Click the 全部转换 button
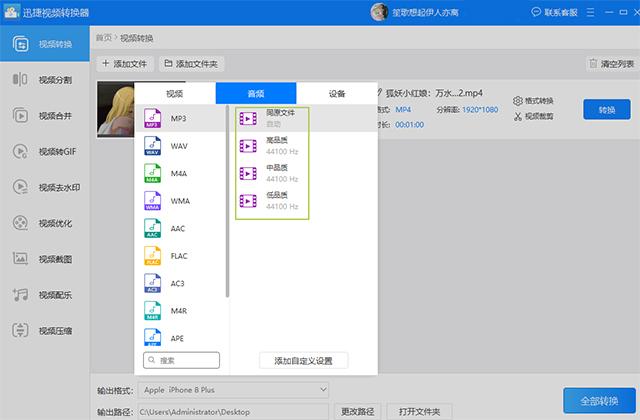The width and height of the screenshot is (640, 420). [599, 401]
